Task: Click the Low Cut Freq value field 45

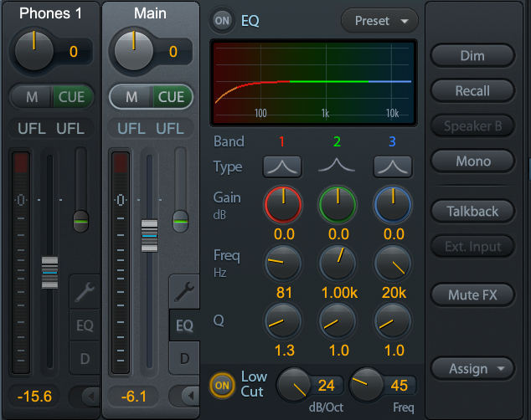Action: click(399, 385)
